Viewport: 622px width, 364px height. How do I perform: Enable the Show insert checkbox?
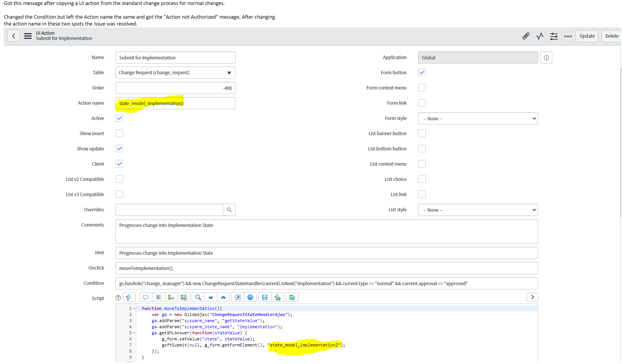click(119, 133)
